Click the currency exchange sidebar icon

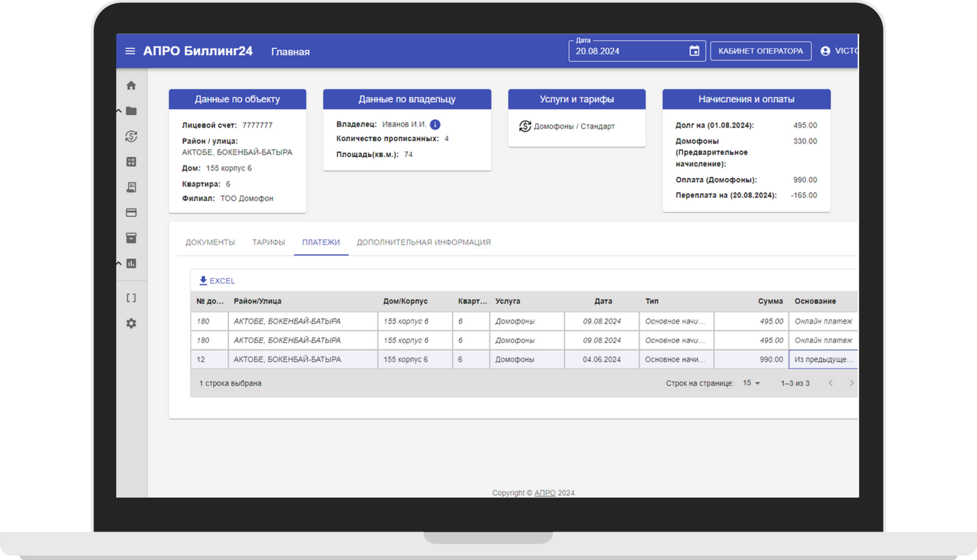click(x=131, y=136)
